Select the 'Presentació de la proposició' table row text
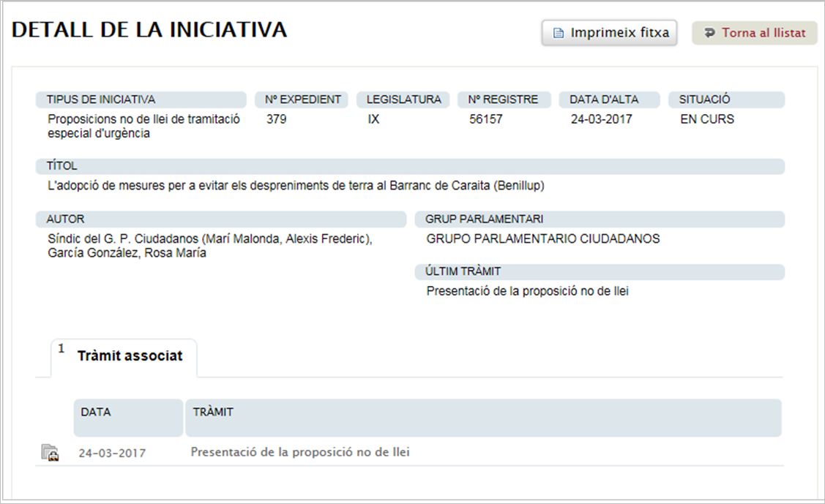The width and height of the screenshot is (825, 504). tap(300, 452)
